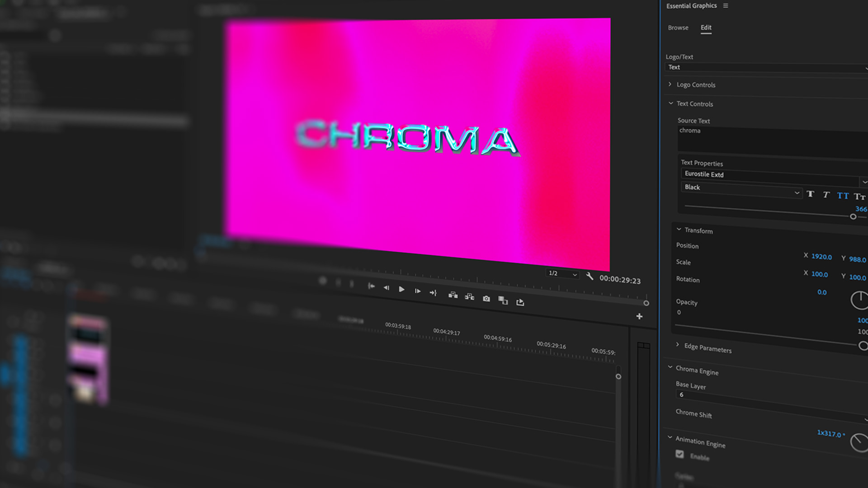Click the Comparison View icon
Viewport: 868px width, 488px height.
click(x=503, y=300)
